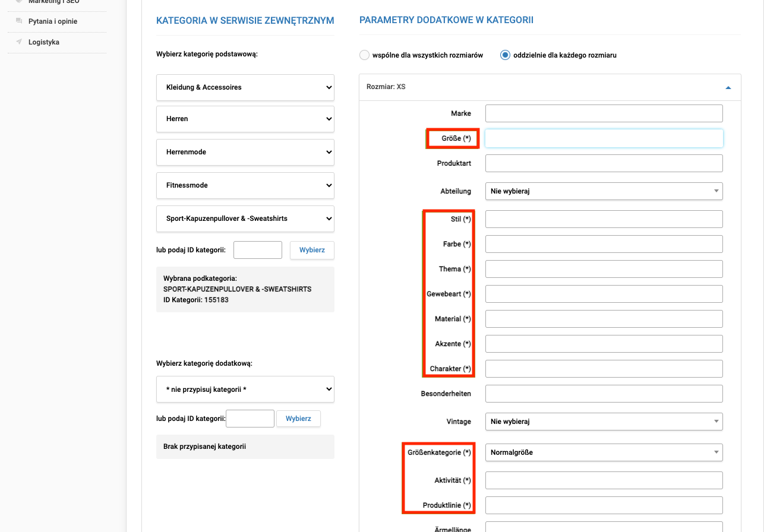Click the ID Kategorii: 155183 text
Screen dimensions: 764x532
[196, 300]
